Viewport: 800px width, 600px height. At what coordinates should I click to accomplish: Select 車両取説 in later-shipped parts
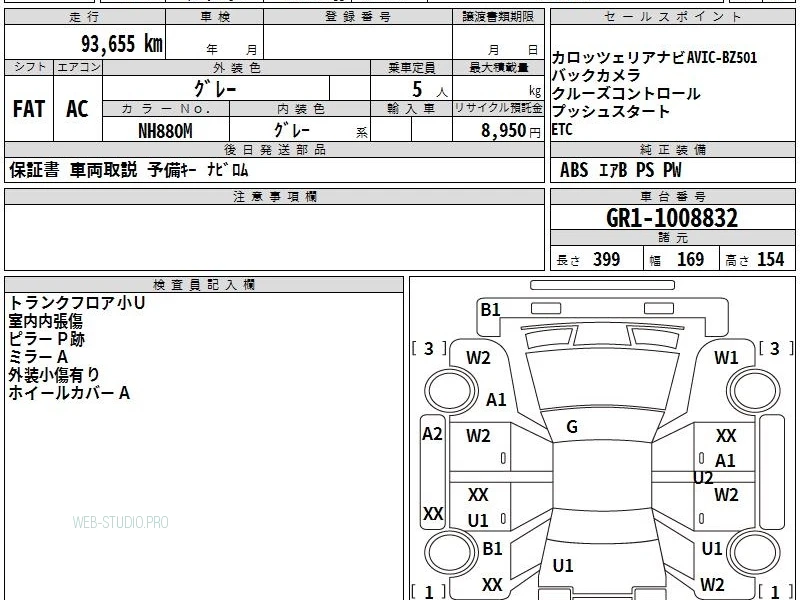pyautogui.click(x=104, y=170)
